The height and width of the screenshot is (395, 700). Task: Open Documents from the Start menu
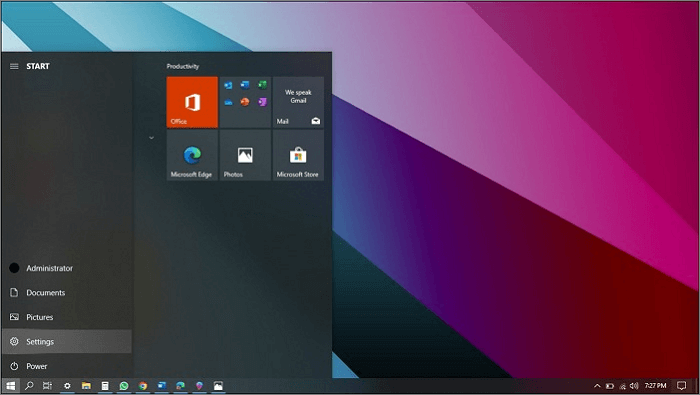click(x=67, y=293)
